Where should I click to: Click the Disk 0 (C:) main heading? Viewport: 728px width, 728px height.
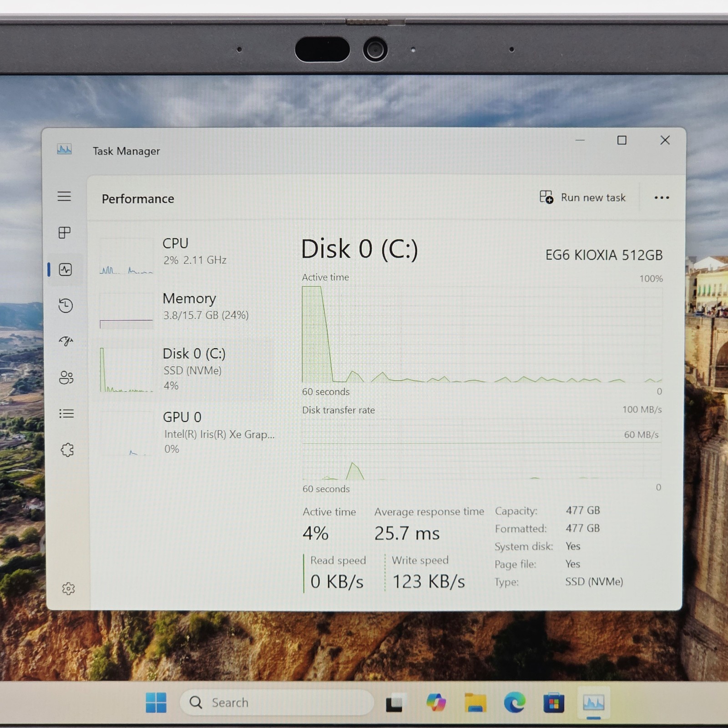point(359,249)
